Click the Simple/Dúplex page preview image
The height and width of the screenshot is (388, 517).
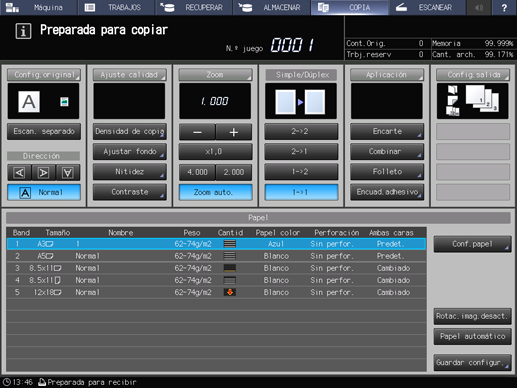click(301, 101)
